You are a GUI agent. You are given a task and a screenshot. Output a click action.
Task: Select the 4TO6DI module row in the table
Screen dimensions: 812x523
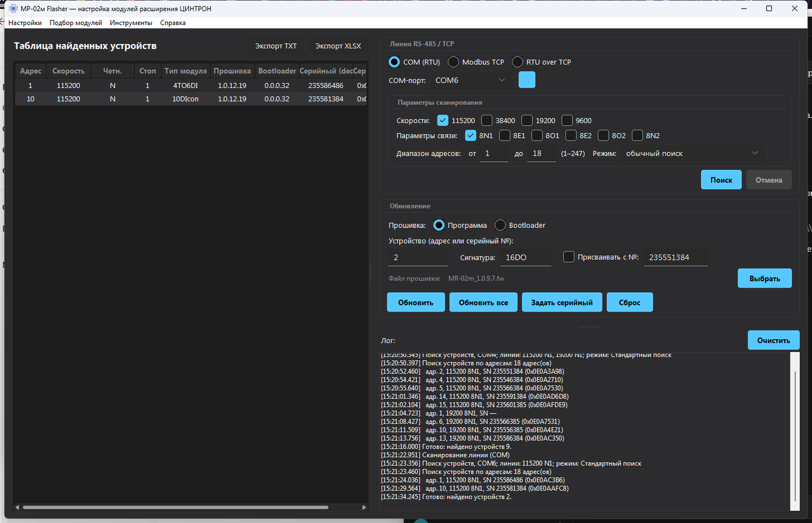point(191,85)
